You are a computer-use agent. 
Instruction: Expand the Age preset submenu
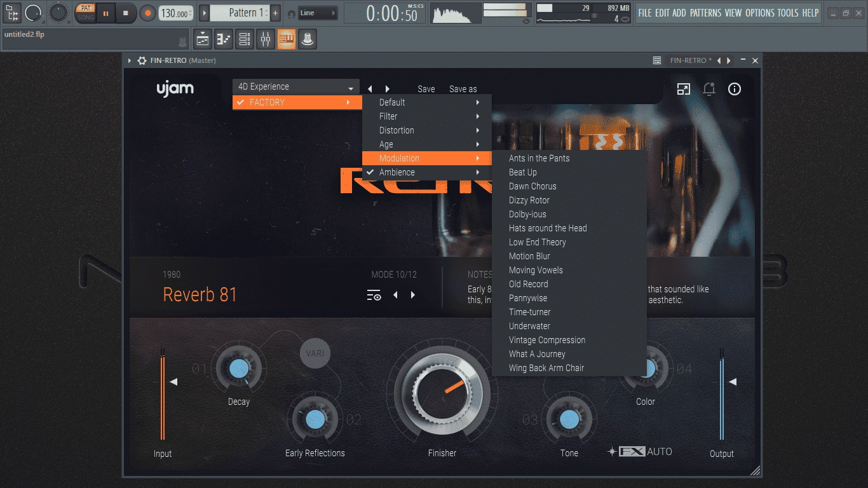426,144
